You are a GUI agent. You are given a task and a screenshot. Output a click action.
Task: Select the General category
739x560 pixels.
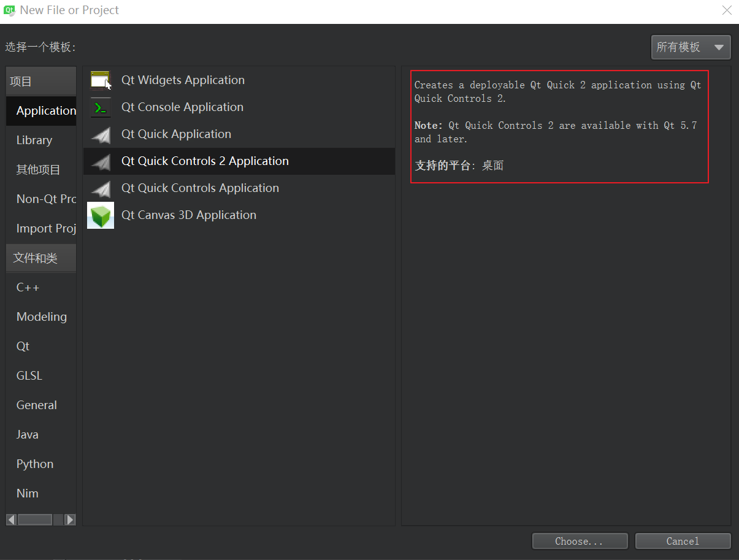(x=41, y=405)
